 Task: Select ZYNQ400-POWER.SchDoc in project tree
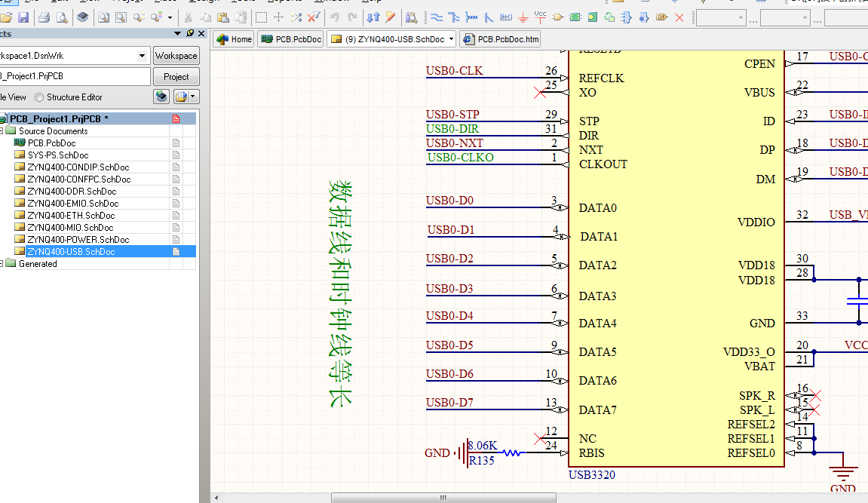(x=78, y=240)
